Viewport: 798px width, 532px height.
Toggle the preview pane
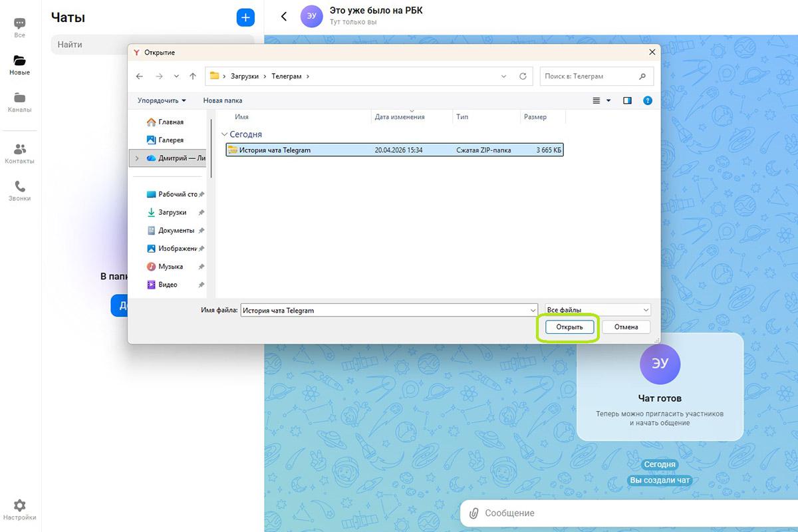(627, 100)
